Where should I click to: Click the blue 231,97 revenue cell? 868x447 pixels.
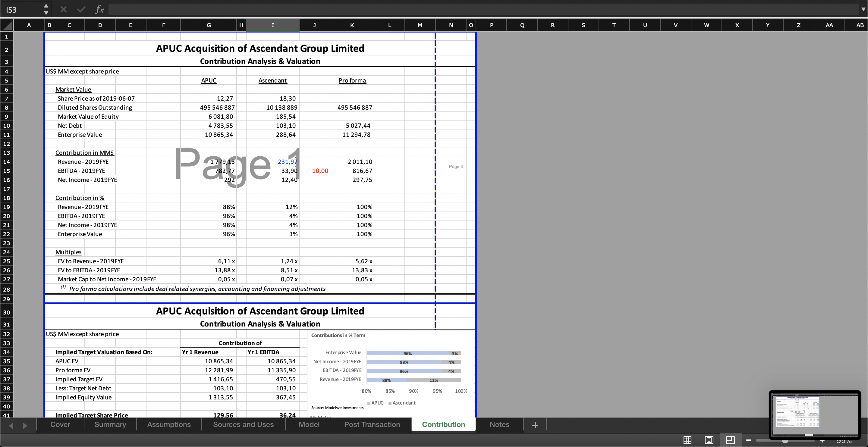click(272, 162)
